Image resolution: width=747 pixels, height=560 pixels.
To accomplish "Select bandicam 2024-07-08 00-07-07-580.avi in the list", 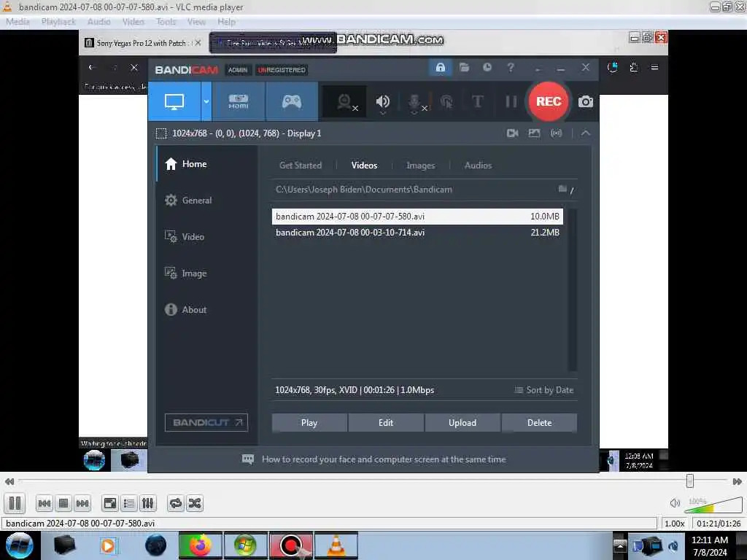I will coord(417,216).
